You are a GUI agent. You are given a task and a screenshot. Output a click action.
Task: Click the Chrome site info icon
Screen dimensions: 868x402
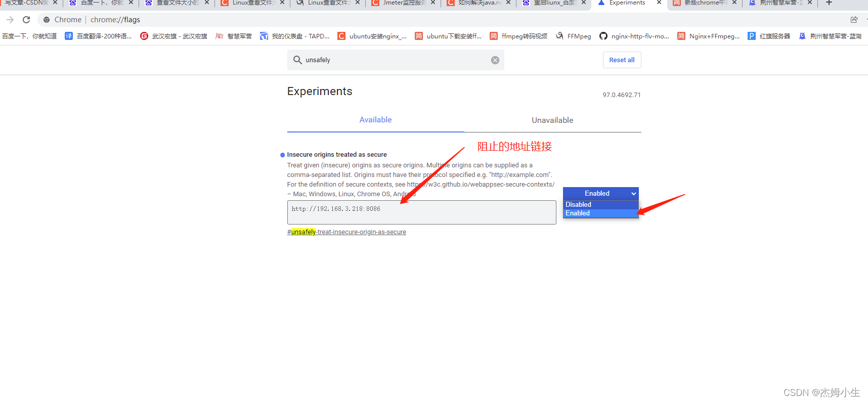(x=47, y=20)
